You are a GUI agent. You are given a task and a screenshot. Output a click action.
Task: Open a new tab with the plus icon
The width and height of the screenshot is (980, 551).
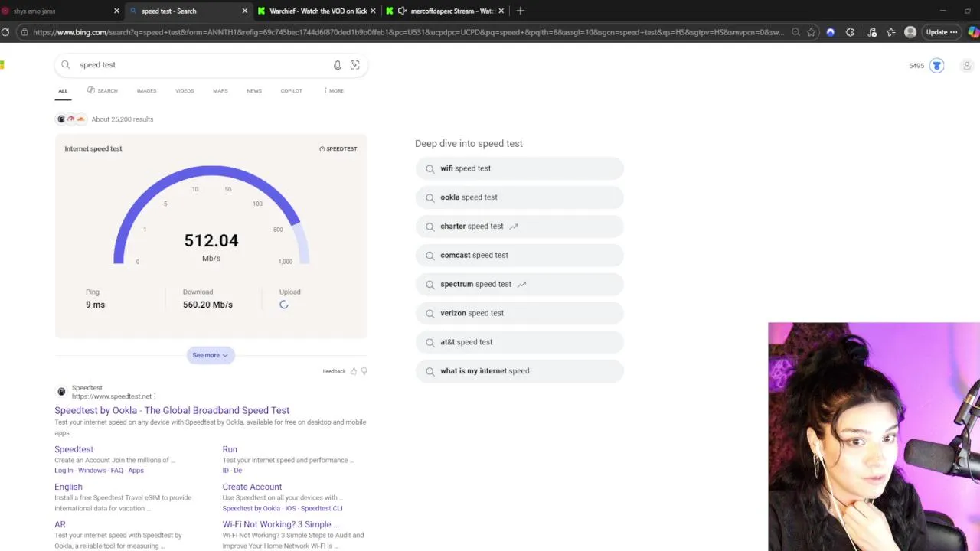click(x=521, y=11)
